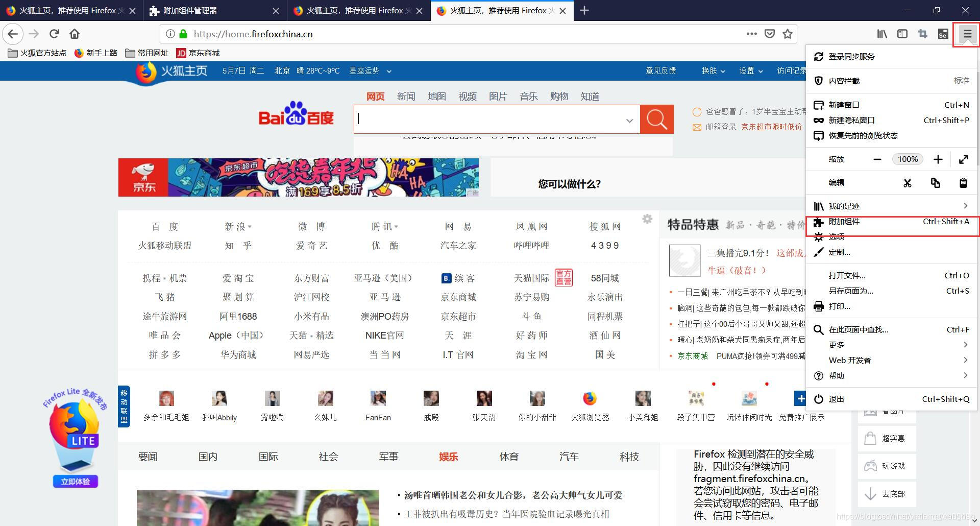Screen dimensions: 980x526
Task: Open 常用网址 bookmark folder
Action: [147, 53]
